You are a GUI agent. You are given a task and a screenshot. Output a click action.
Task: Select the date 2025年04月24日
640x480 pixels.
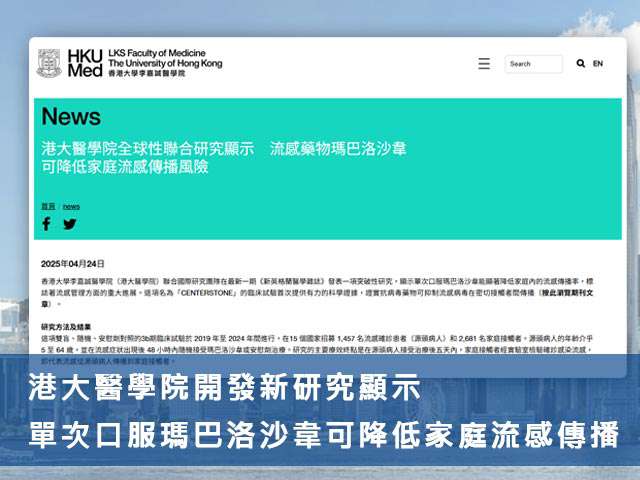(73, 264)
